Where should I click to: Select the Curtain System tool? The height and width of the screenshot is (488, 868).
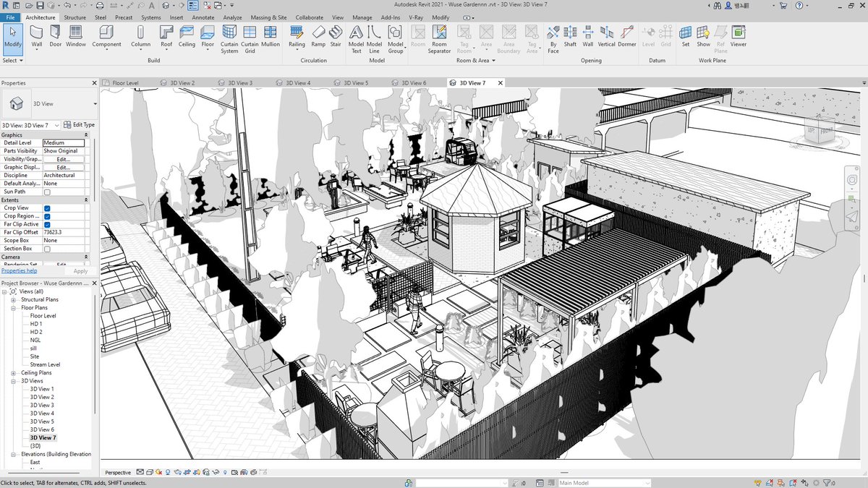tap(229, 40)
